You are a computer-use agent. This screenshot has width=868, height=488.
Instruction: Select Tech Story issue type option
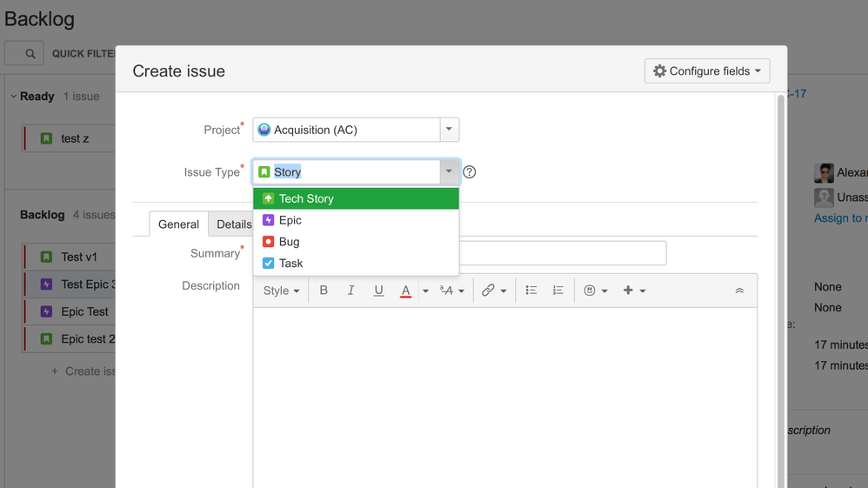[x=356, y=198]
